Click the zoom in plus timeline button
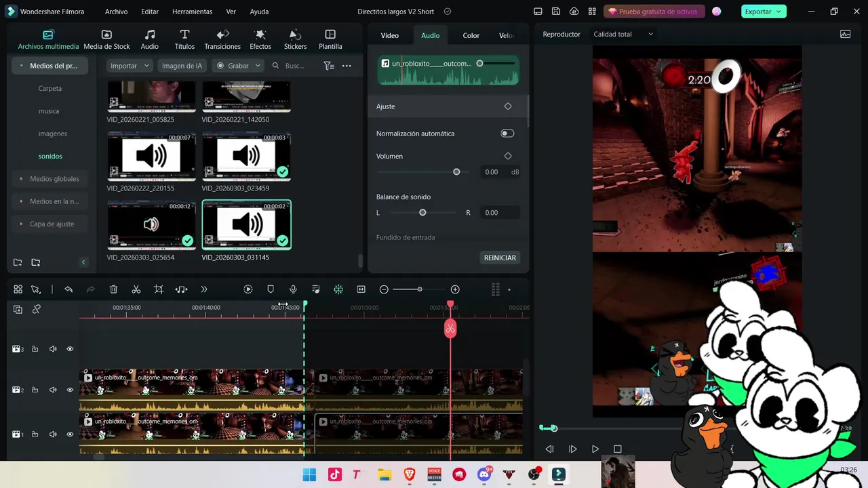Image resolution: width=868 pixels, height=488 pixels. [455, 289]
